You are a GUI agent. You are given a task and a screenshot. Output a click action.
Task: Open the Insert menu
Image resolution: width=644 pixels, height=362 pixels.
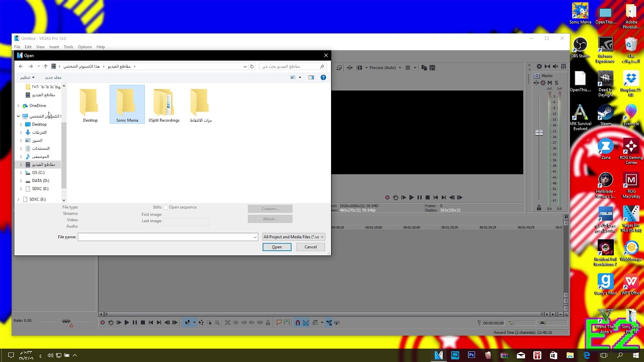[x=54, y=47]
